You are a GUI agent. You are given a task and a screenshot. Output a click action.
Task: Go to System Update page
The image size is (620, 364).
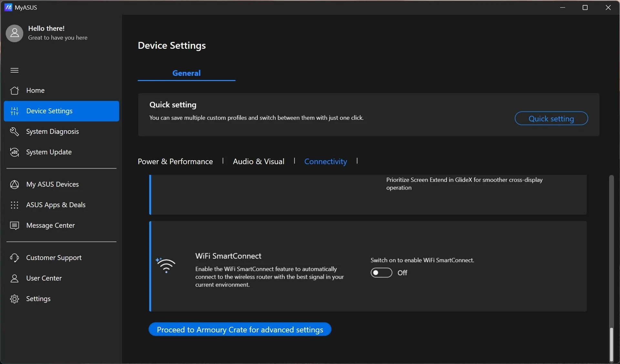point(61,152)
